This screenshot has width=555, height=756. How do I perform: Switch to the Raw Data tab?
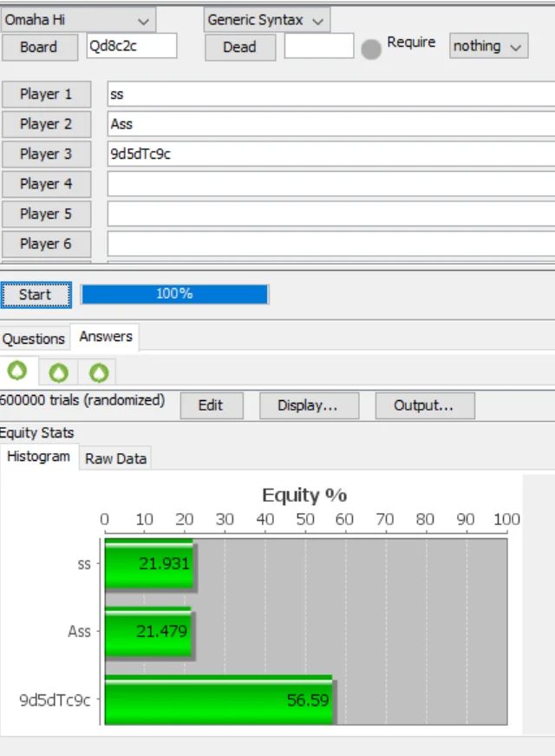(x=115, y=458)
